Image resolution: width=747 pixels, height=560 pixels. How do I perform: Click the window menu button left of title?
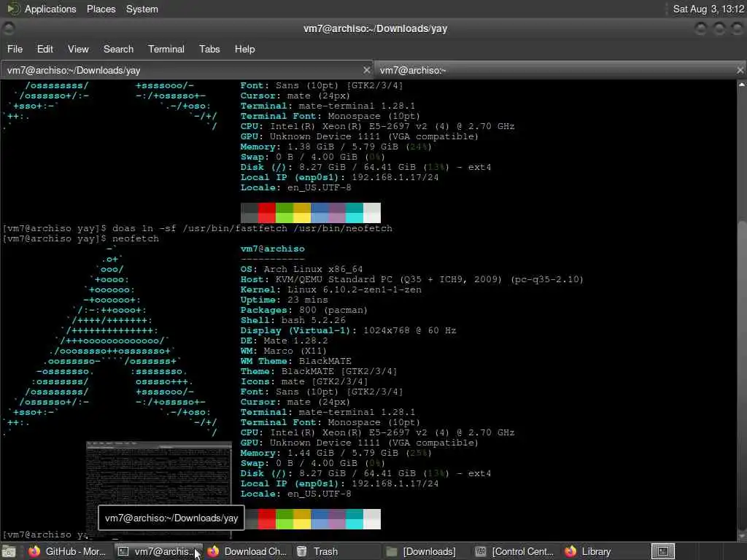[9, 28]
